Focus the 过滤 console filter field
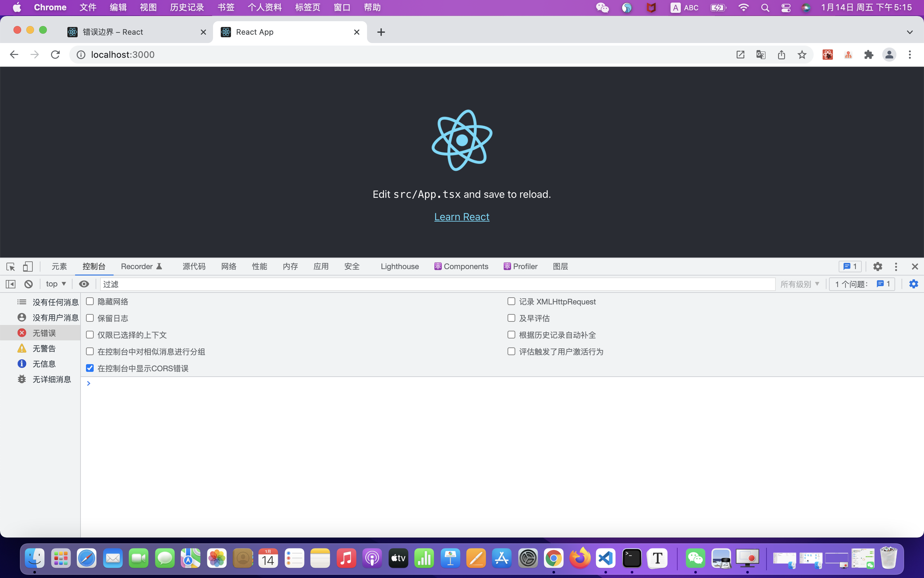This screenshot has width=924, height=578. coord(438,284)
